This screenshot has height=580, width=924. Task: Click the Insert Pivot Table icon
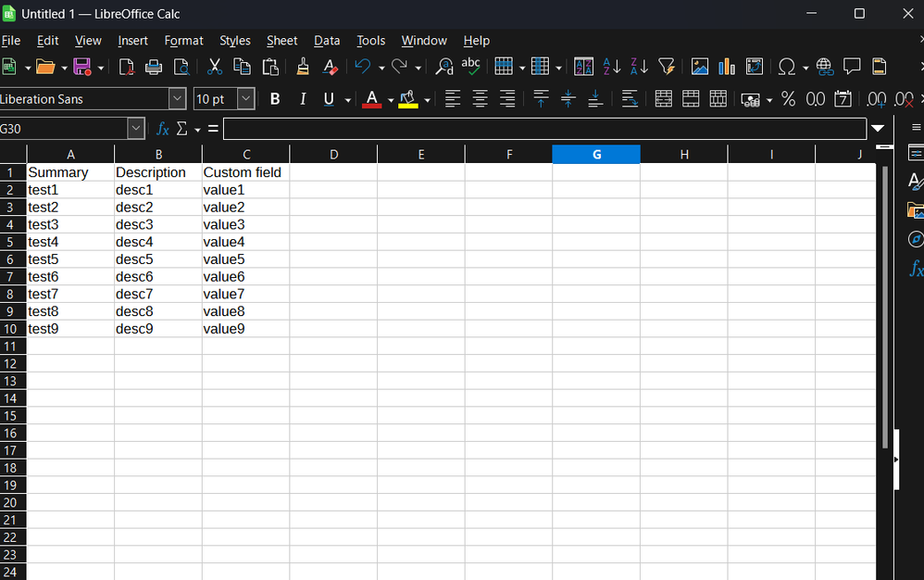[x=755, y=67]
